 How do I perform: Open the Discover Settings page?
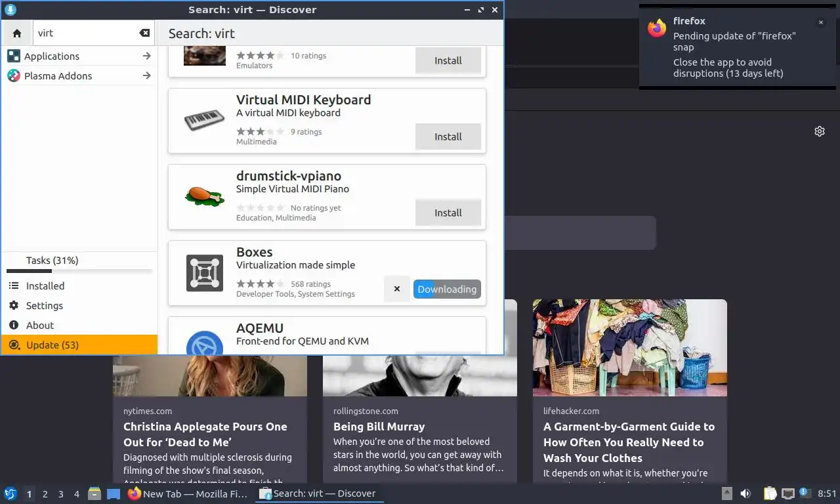tap(79, 306)
